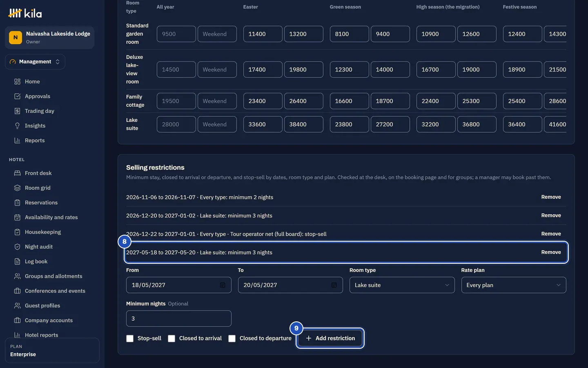588x368 pixels.
Task: Open the To date calendar picker icon
Action: pos(334,285)
